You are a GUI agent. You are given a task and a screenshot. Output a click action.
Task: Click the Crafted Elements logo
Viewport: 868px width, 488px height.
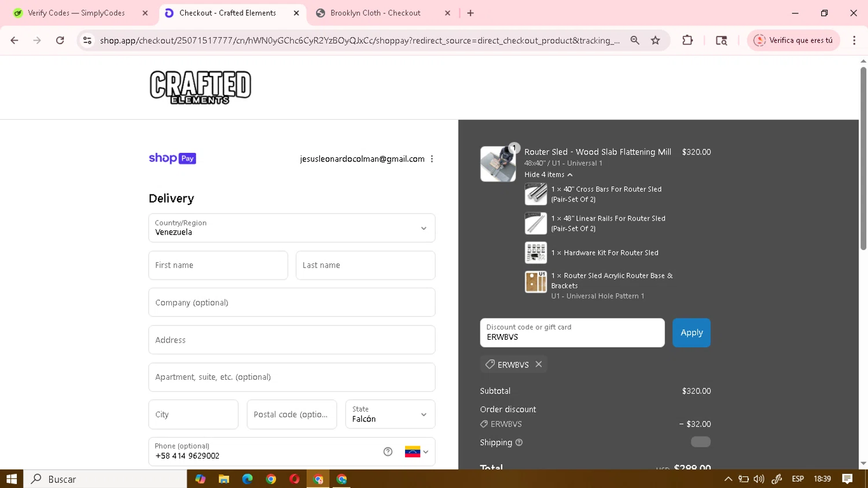[x=200, y=87]
